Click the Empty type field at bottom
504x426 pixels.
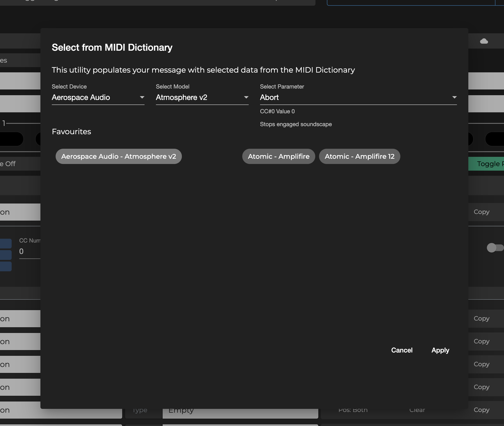pos(240,410)
